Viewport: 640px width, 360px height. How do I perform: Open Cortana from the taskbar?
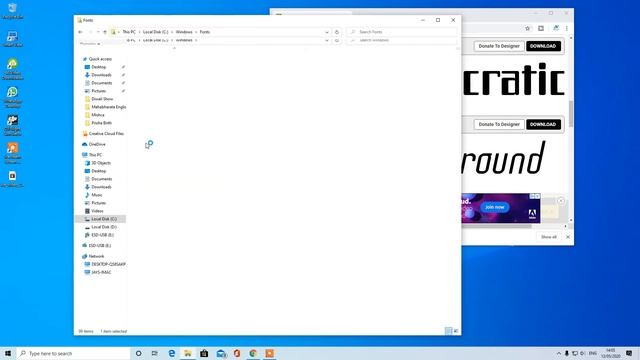(138, 353)
